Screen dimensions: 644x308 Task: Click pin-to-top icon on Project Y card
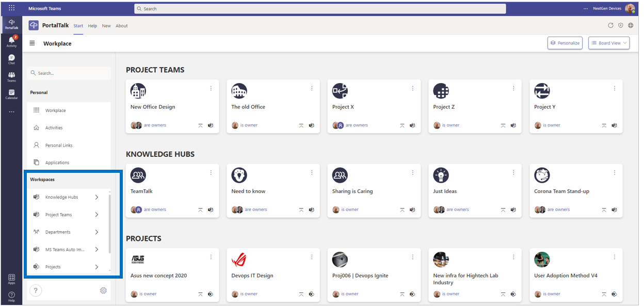(x=604, y=125)
